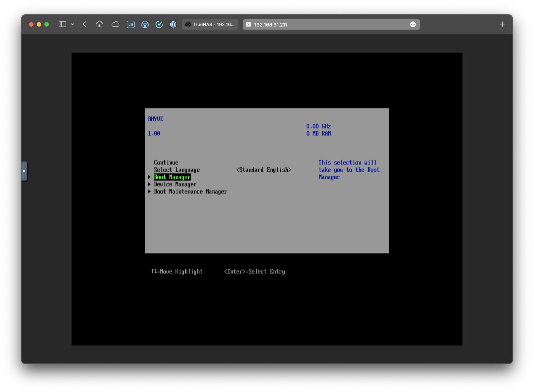Switch to the TrueNAS tab
This screenshot has height=392, width=534.
[210, 24]
